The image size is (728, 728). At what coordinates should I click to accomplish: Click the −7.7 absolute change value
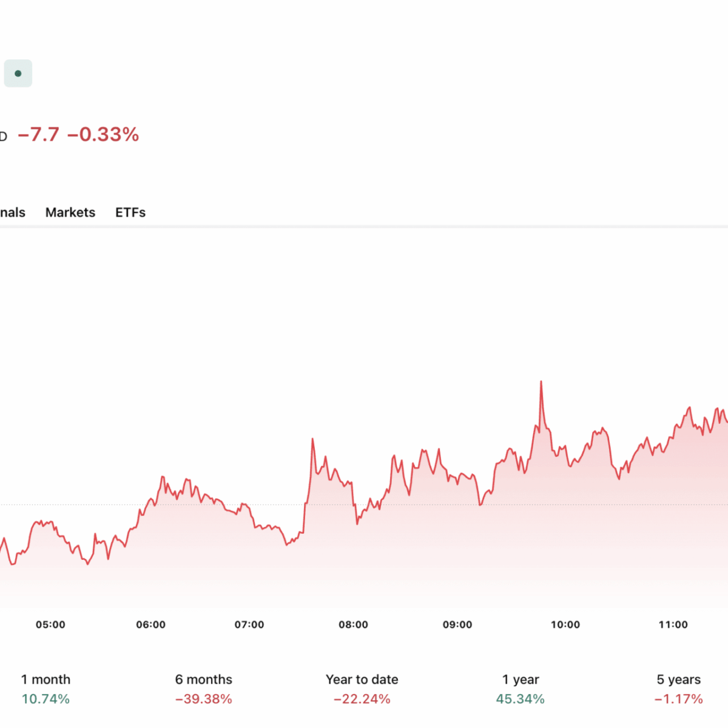(x=39, y=134)
